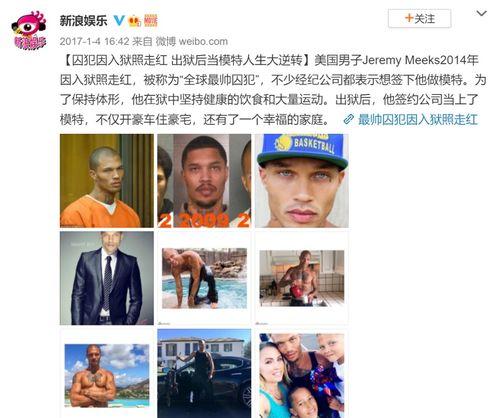Open the orange jumpsuit courtroom photo

107,181
